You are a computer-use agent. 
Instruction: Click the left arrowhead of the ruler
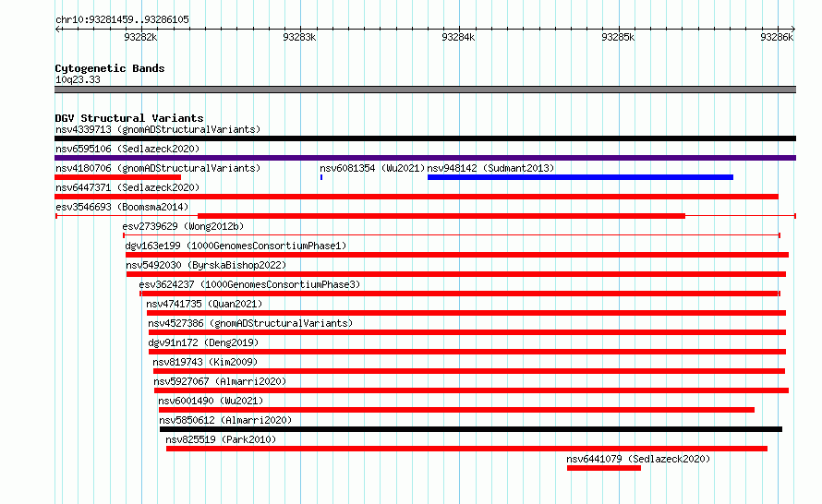click(x=57, y=29)
